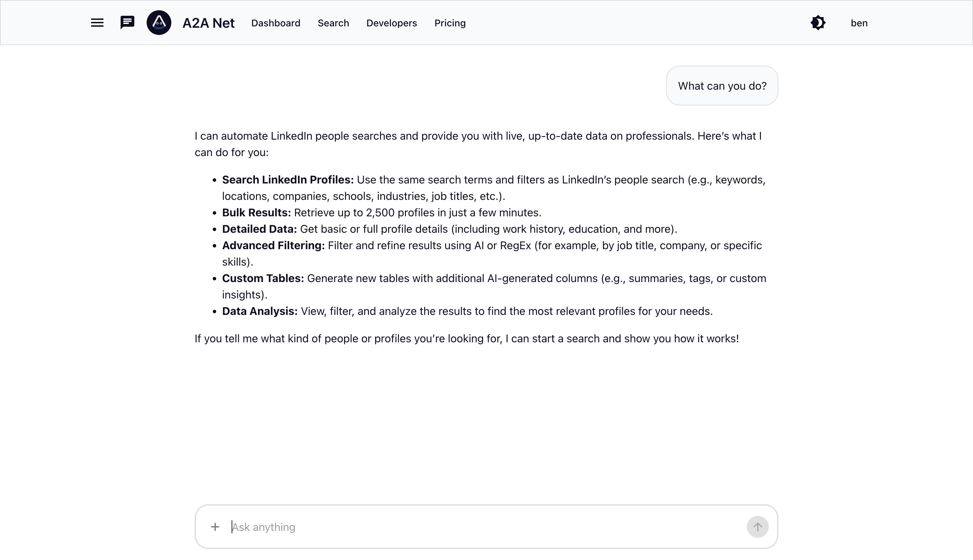Click the "What can you do?" message bubble

coord(722,86)
